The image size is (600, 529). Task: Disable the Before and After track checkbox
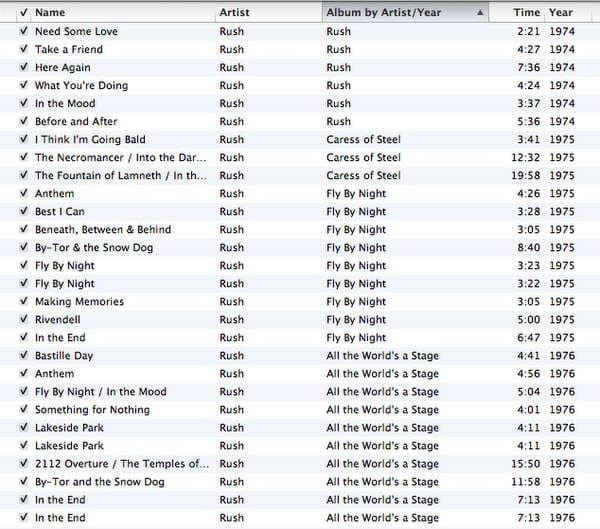coord(24,121)
